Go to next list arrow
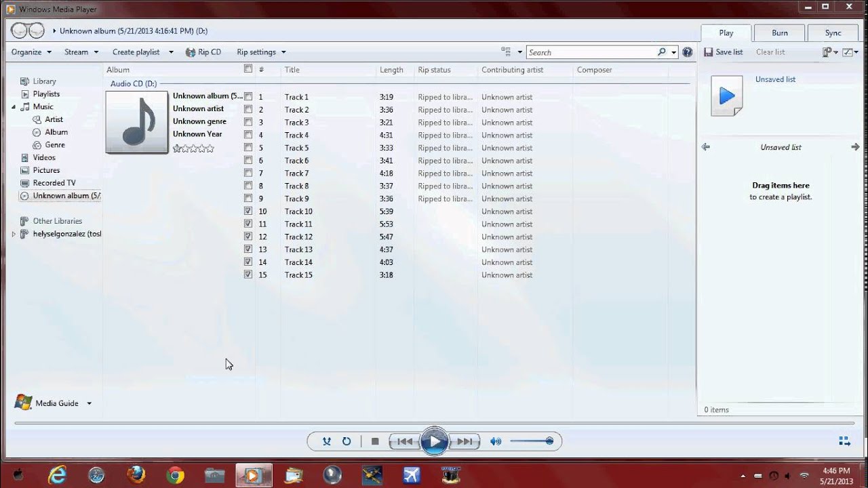This screenshot has width=868, height=488. [855, 147]
